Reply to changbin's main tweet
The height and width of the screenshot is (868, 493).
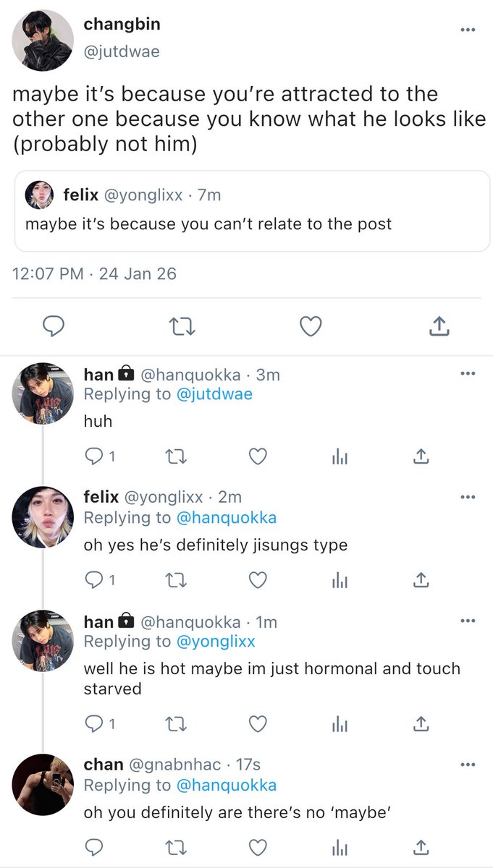coord(53,326)
